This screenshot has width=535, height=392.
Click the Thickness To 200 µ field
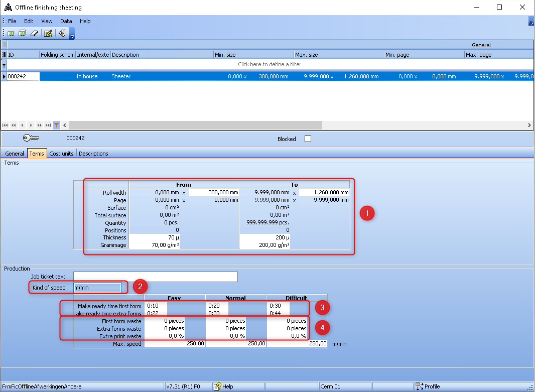pyautogui.click(x=265, y=237)
